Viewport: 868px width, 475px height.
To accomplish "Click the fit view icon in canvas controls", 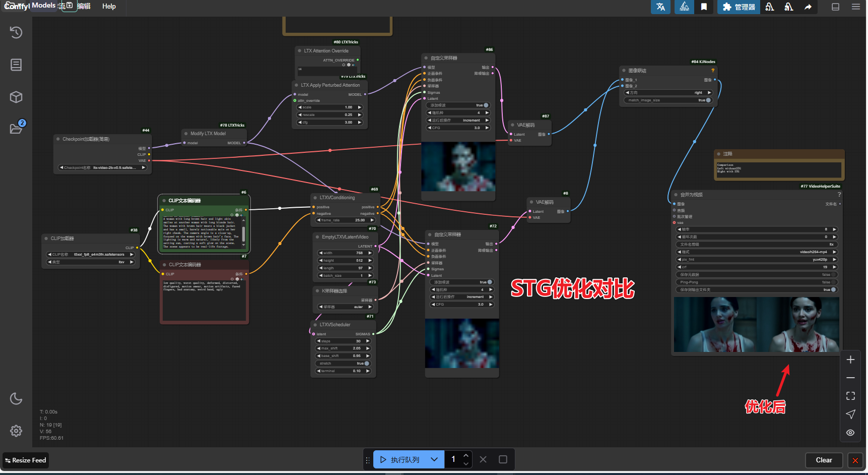I will point(850,396).
